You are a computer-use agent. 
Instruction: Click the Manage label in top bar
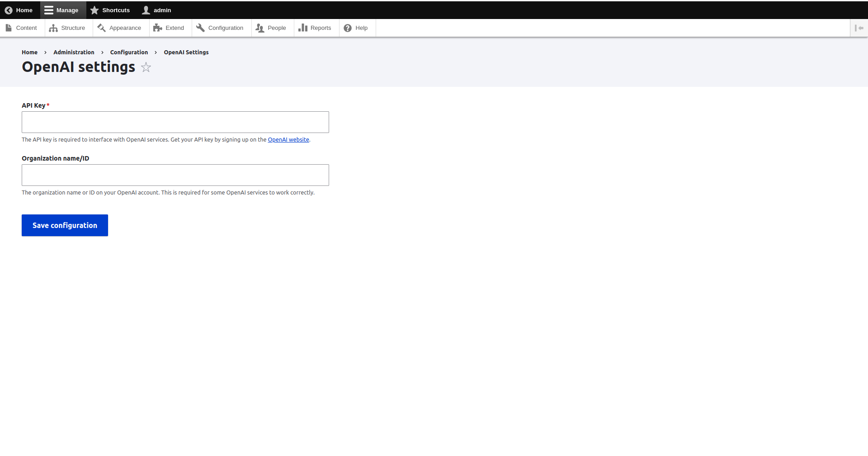tap(67, 10)
